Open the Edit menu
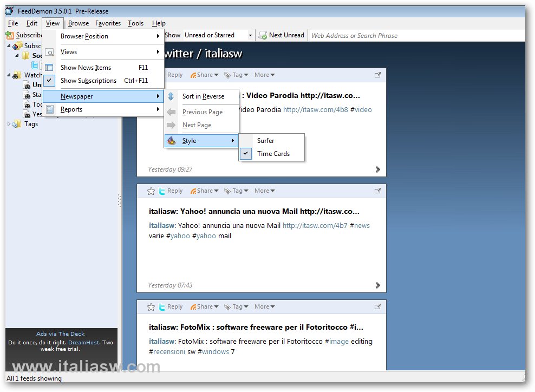Image resolution: width=535 pixels, height=392 pixels. tap(32, 23)
